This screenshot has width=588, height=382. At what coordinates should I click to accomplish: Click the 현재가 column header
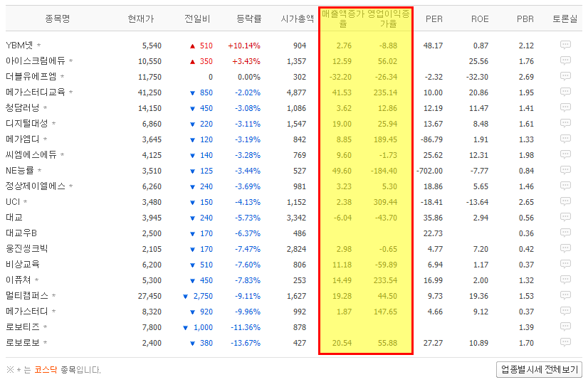[x=141, y=18]
